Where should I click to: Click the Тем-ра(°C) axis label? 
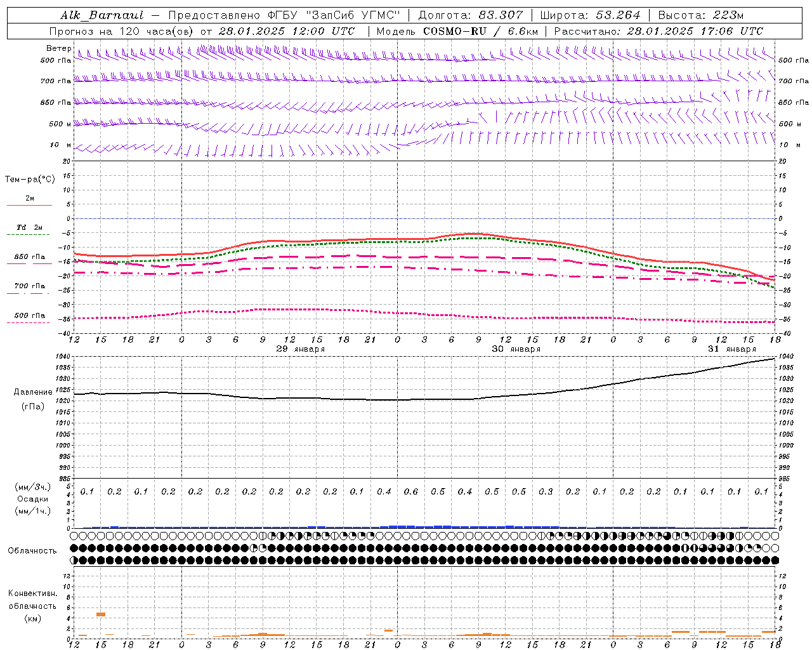tap(30, 180)
